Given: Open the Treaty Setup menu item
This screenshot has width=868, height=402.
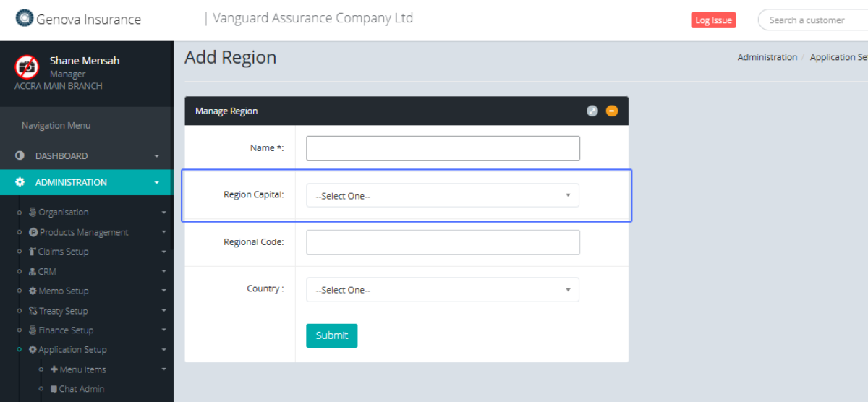Looking at the screenshot, I should click(62, 311).
